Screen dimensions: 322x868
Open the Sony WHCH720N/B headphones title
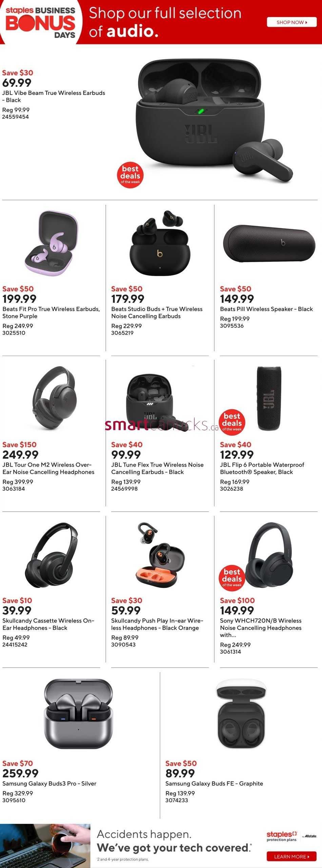(261, 628)
